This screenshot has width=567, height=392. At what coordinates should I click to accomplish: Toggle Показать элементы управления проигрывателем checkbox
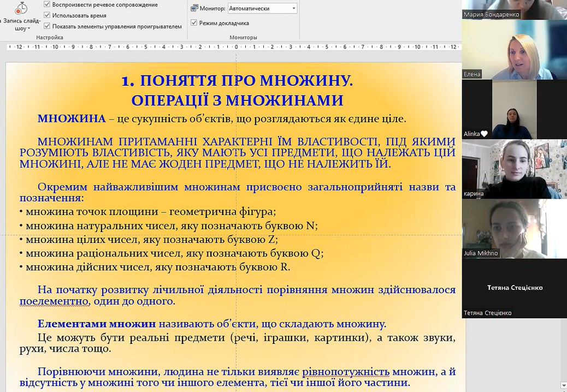(46, 26)
